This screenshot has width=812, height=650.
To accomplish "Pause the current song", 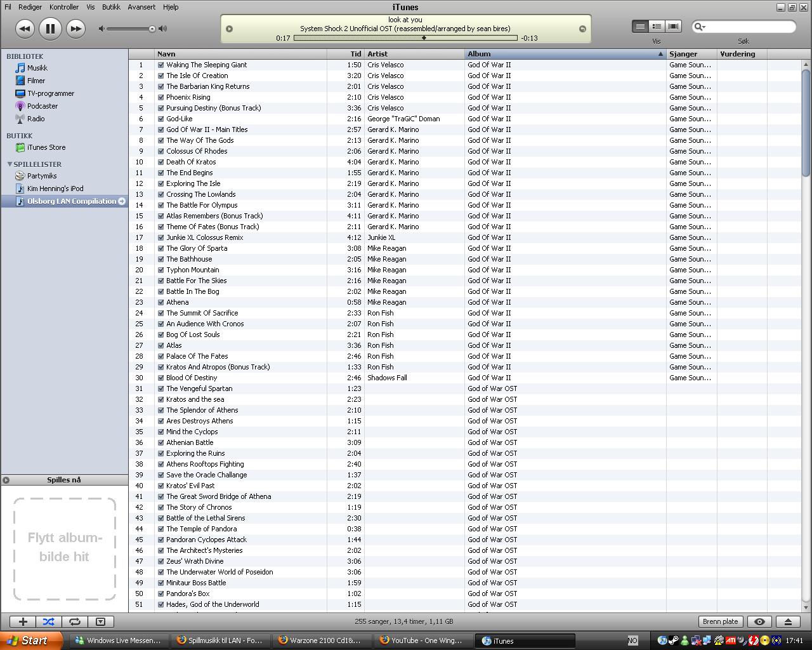I will [x=50, y=29].
